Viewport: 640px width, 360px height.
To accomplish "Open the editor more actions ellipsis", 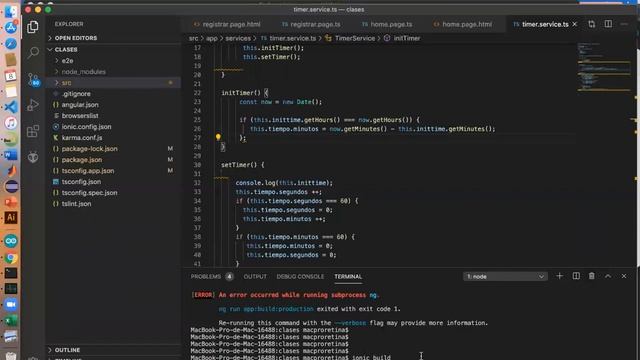I will click(x=624, y=24).
